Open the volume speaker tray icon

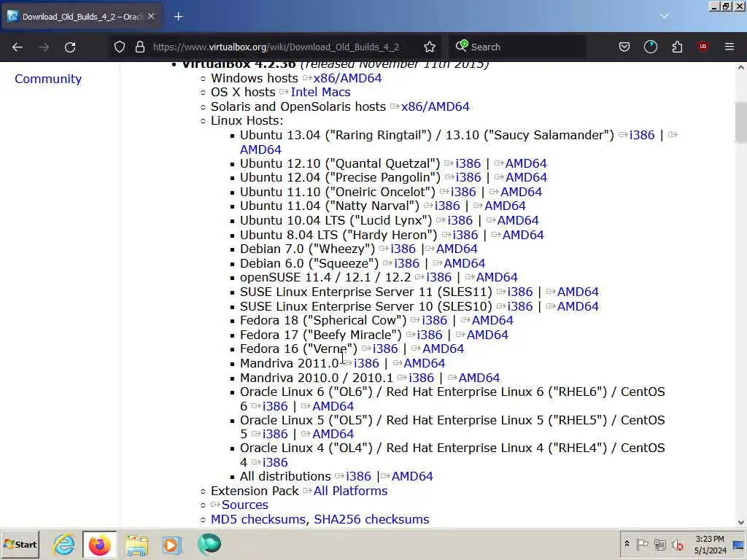[x=677, y=544]
